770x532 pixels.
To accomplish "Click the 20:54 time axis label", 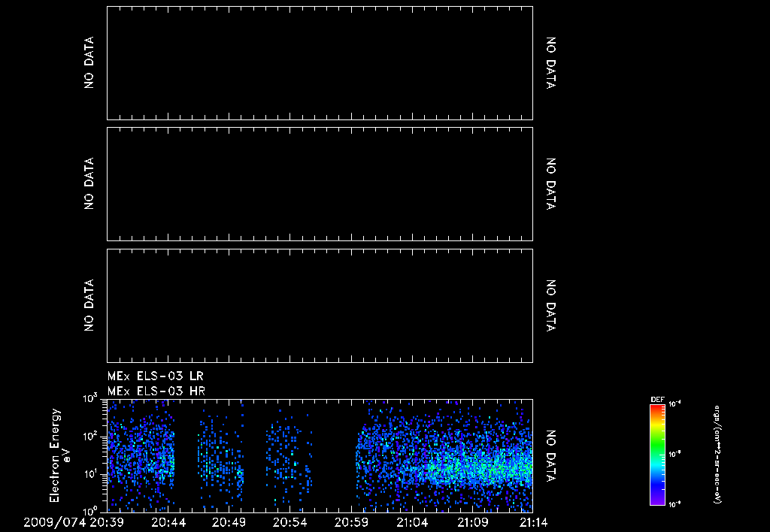I will (290, 523).
